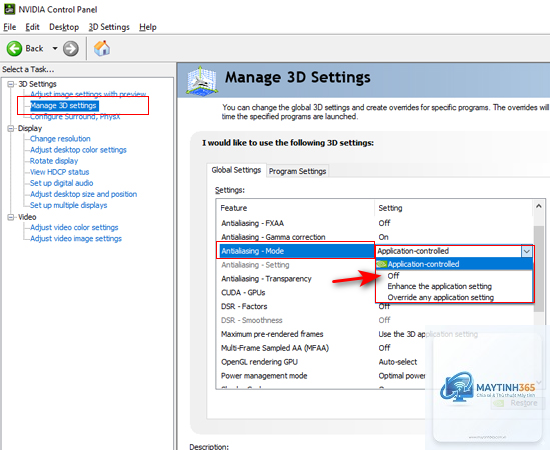Open Adjust desktop size and position
Screen dimensions: 550x450
83,194
